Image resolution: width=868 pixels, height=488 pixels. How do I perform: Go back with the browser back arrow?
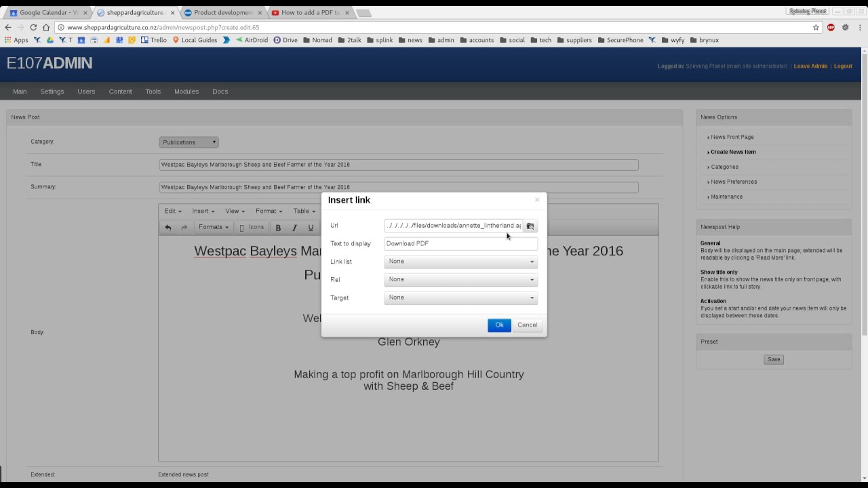coord(8,27)
